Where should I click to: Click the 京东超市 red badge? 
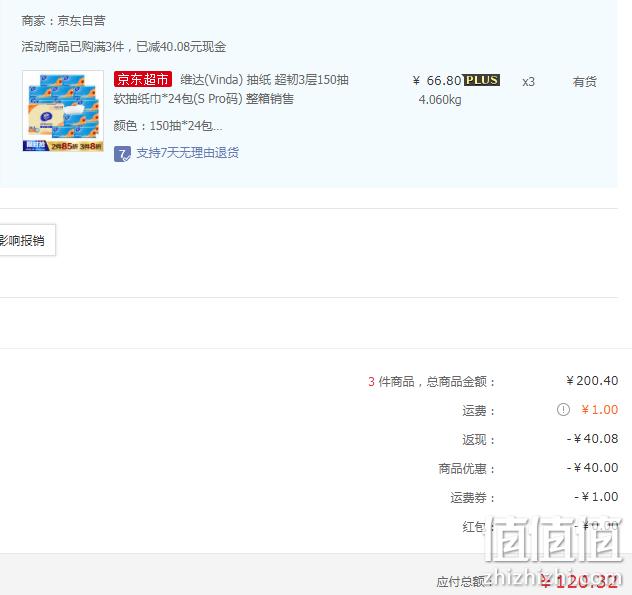tap(143, 79)
